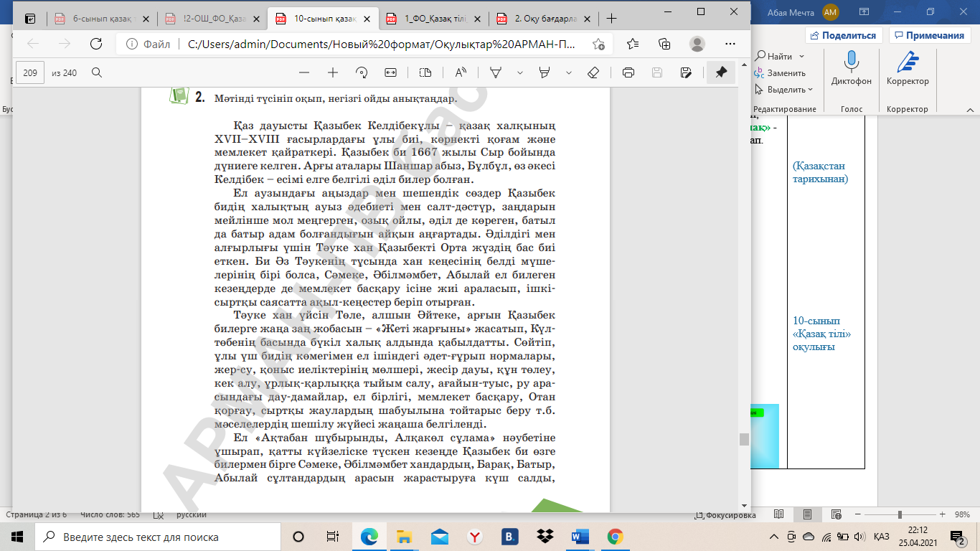Print the PDF document
Viewport: 980px width, 551px height.
click(x=628, y=72)
